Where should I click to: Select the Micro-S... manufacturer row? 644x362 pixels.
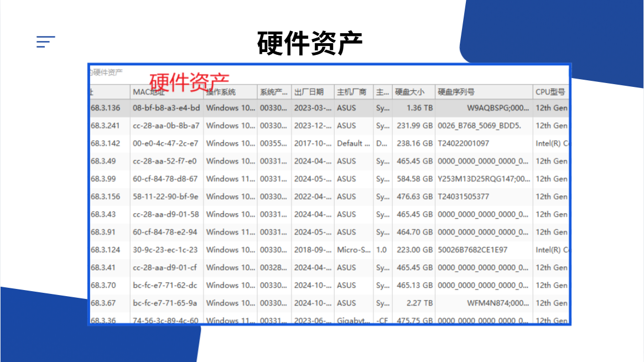click(329, 250)
